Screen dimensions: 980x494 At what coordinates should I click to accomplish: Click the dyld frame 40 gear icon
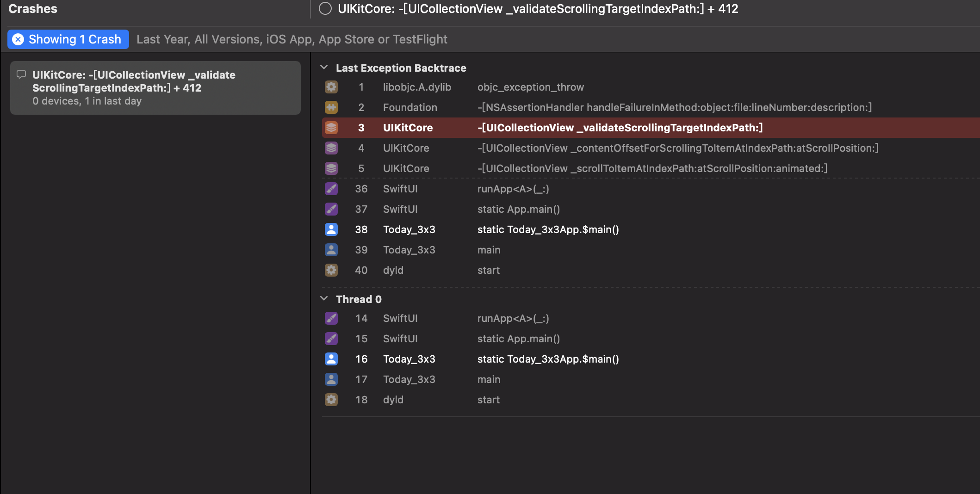pos(331,270)
